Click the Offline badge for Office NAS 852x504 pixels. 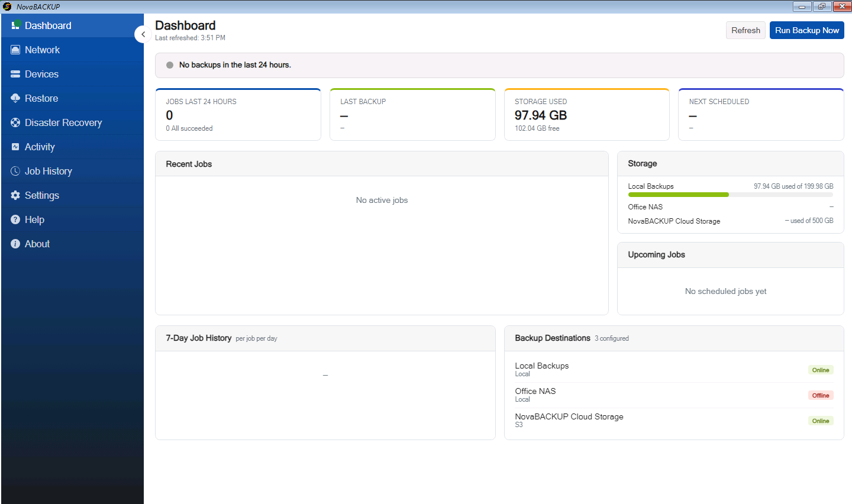(821, 395)
